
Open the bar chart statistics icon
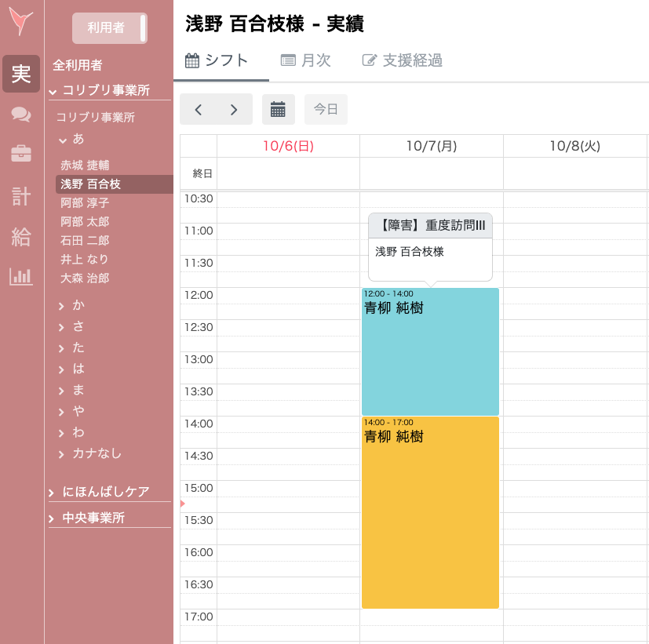[21, 276]
